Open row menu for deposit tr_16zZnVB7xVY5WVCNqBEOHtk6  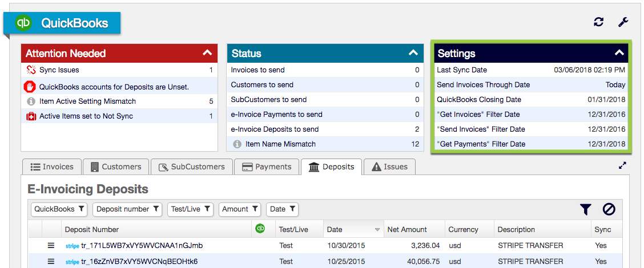pos(51,261)
